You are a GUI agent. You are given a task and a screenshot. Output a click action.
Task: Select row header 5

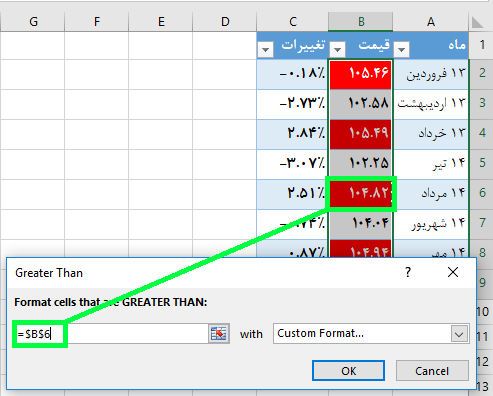tap(482, 164)
